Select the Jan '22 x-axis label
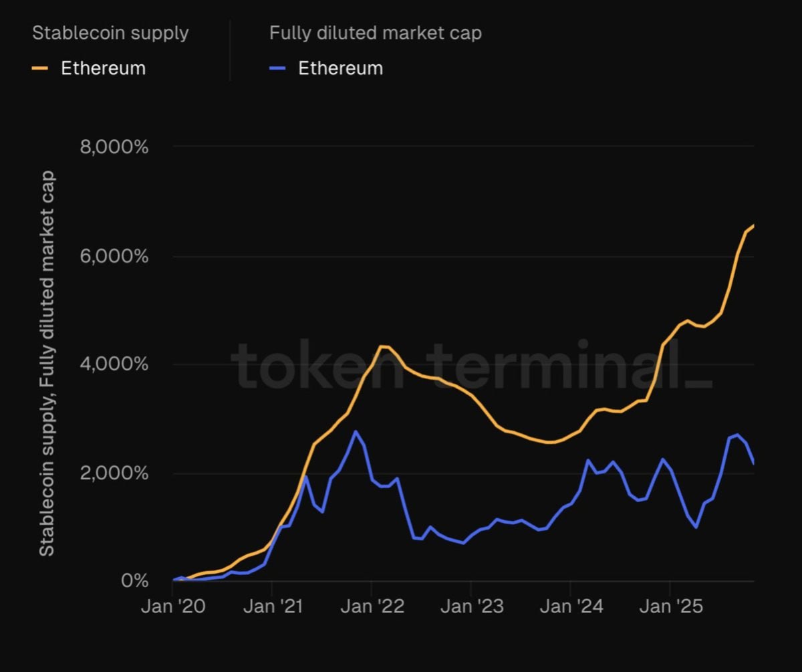The image size is (802, 672). pyautogui.click(x=372, y=607)
